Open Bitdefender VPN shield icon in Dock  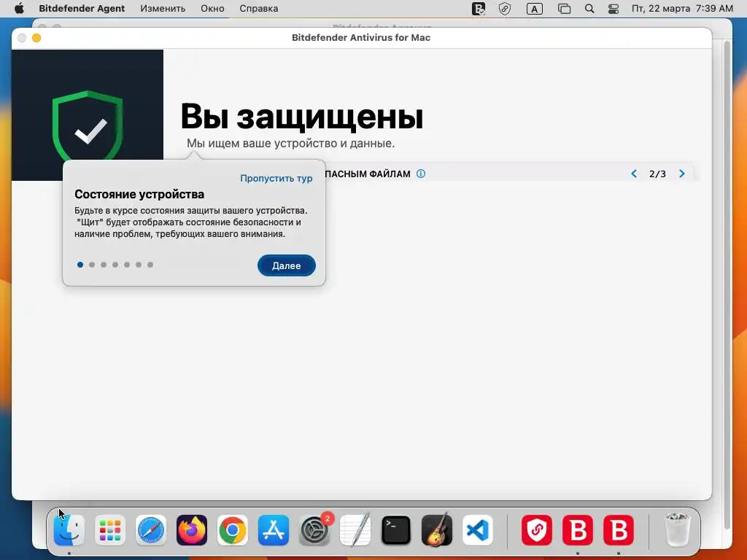pyautogui.click(x=537, y=530)
